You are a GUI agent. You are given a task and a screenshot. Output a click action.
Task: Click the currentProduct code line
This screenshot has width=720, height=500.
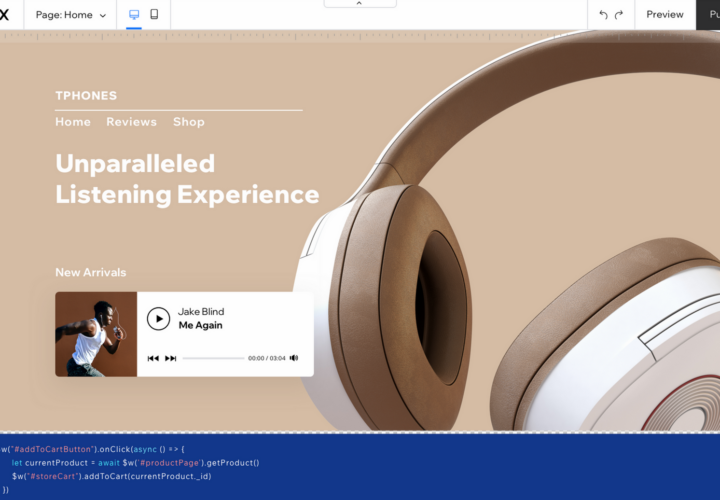coord(135,463)
